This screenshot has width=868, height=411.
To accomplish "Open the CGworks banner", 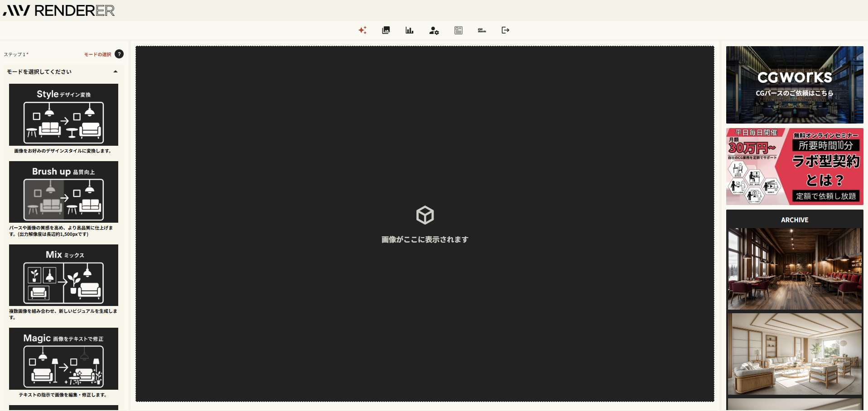I will coord(795,85).
